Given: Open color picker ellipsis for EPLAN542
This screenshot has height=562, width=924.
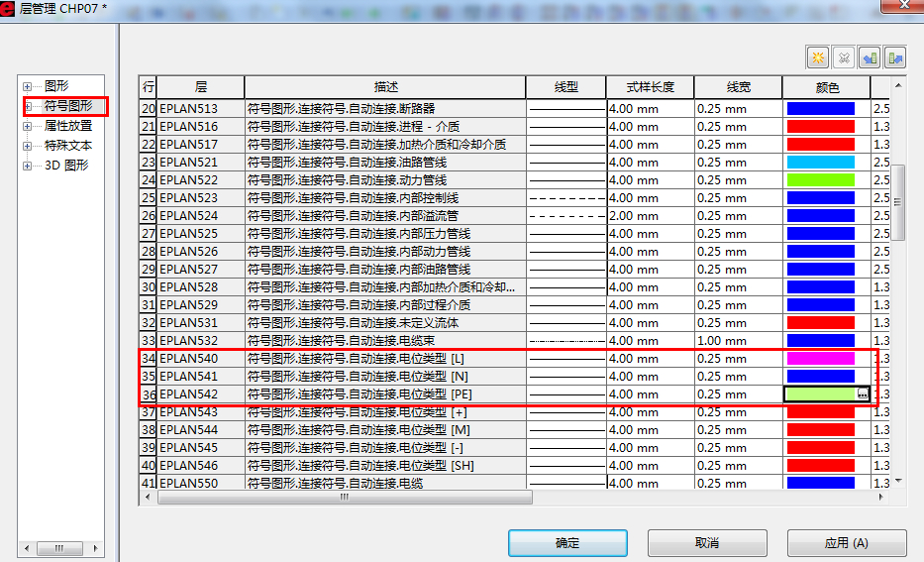Looking at the screenshot, I should tap(863, 393).
